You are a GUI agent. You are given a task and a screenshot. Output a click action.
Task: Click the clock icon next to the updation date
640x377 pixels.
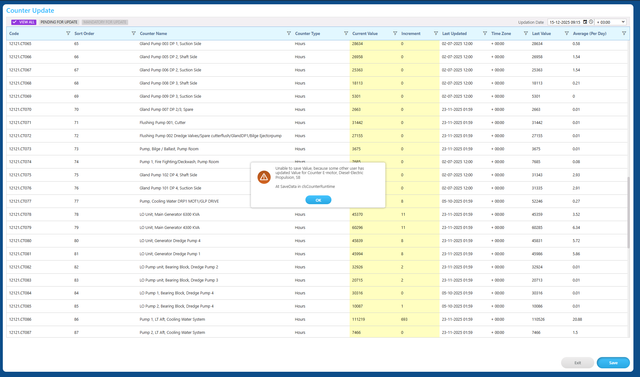[591, 22]
